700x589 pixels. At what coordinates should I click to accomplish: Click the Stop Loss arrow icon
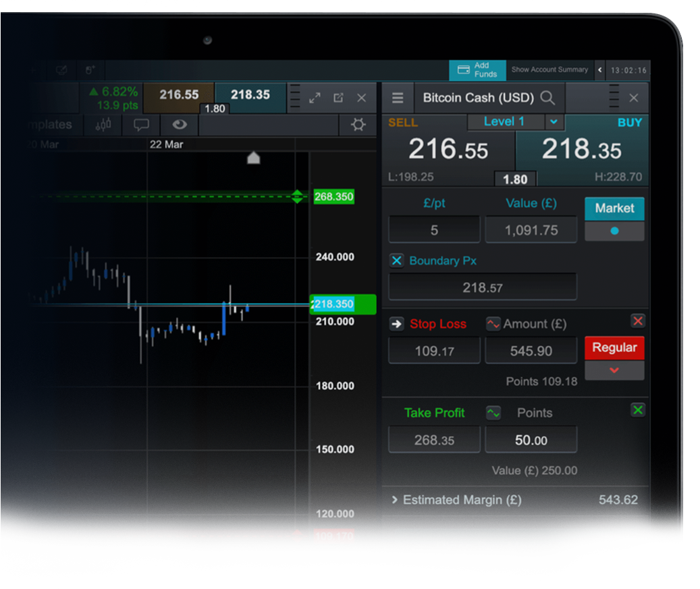click(x=396, y=323)
